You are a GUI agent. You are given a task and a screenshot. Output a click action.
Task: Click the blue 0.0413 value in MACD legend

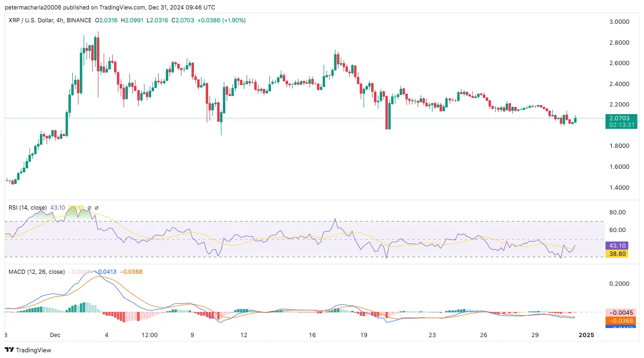[106, 272]
